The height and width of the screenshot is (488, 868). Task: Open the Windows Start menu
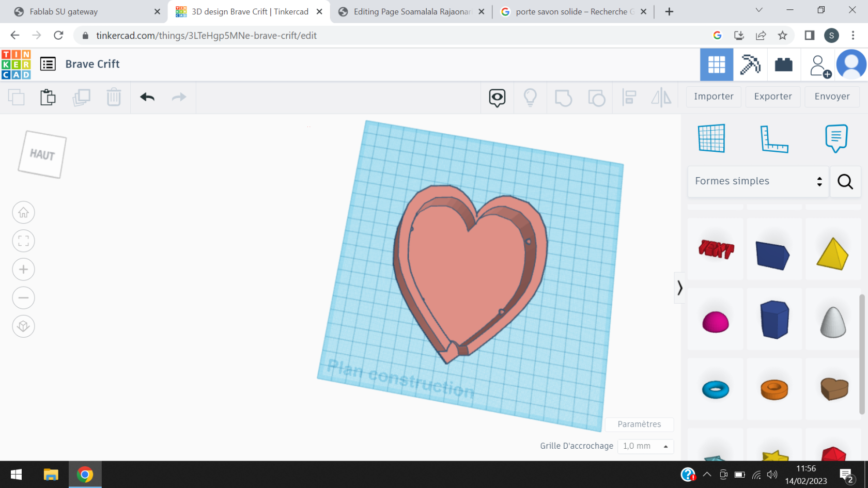pyautogui.click(x=16, y=475)
